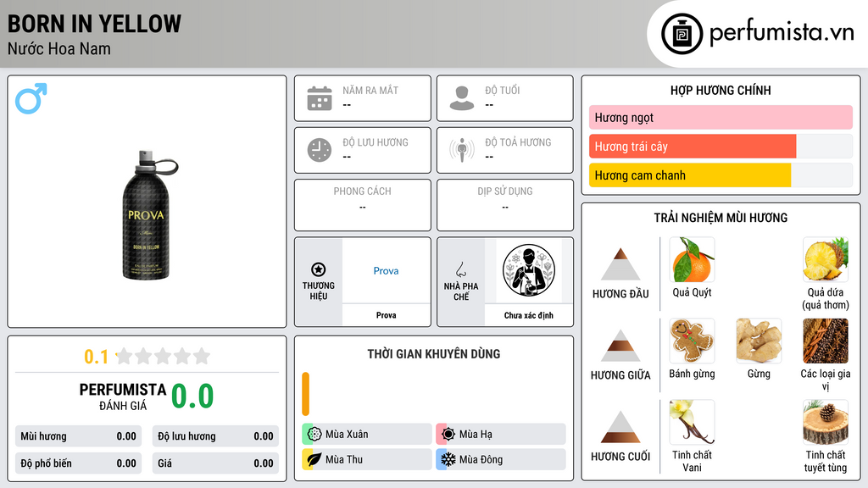868x488 pixels.
Task: Click the Mùa Hạ sun icon
Action: tap(448, 434)
